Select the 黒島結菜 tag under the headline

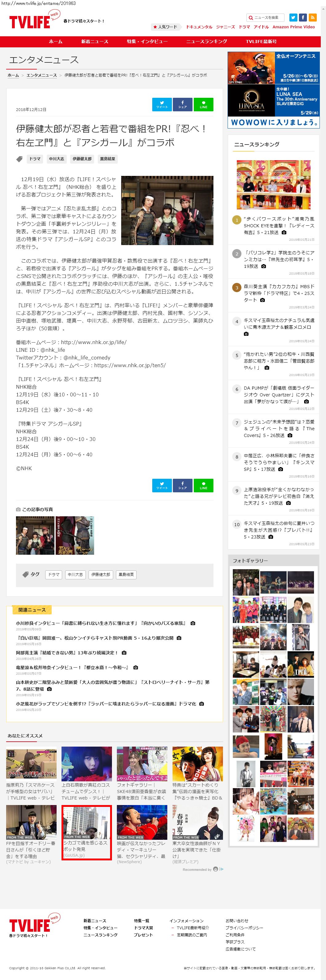(108, 159)
